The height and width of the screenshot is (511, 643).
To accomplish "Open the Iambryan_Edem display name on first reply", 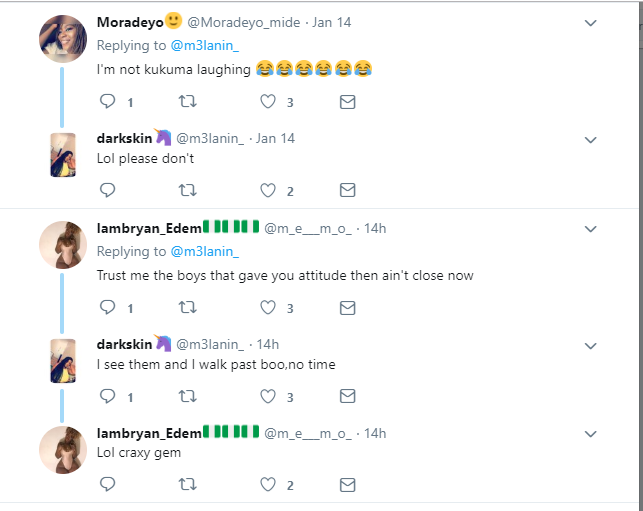I will [148, 228].
